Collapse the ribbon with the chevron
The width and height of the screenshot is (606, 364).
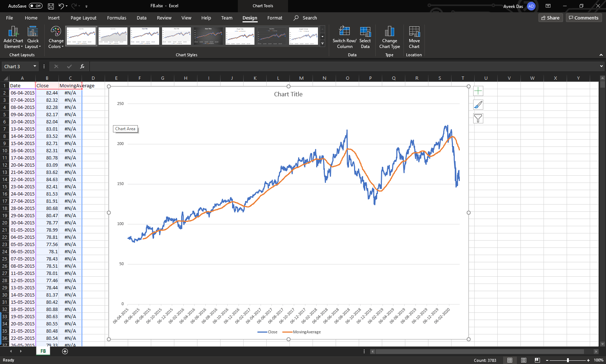[x=601, y=55]
